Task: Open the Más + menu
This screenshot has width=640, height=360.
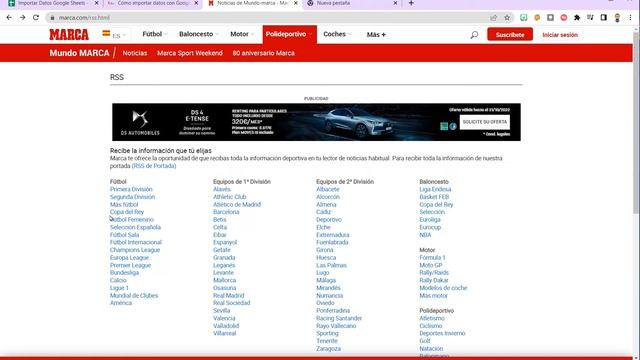Action: click(x=376, y=35)
